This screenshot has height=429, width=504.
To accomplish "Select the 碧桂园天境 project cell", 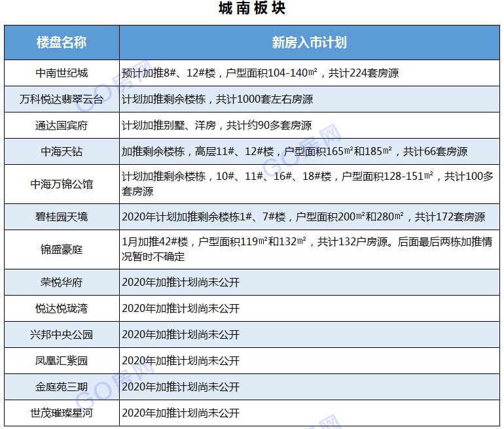I will [x=62, y=217].
